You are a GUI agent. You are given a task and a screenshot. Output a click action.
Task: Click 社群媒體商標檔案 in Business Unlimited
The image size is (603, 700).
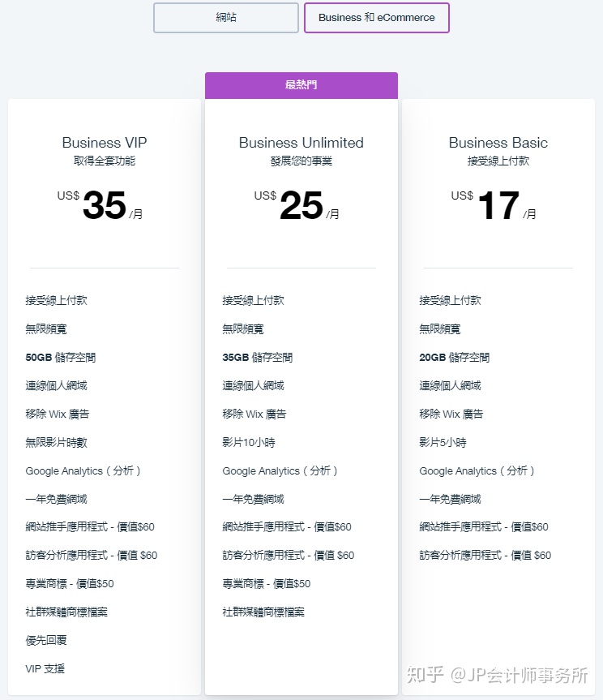pos(263,612)
